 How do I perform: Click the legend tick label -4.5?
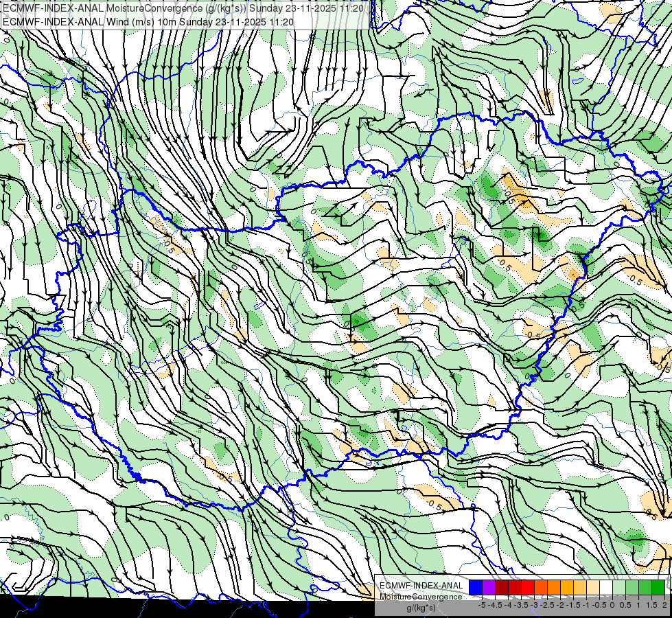coord(495,605)
